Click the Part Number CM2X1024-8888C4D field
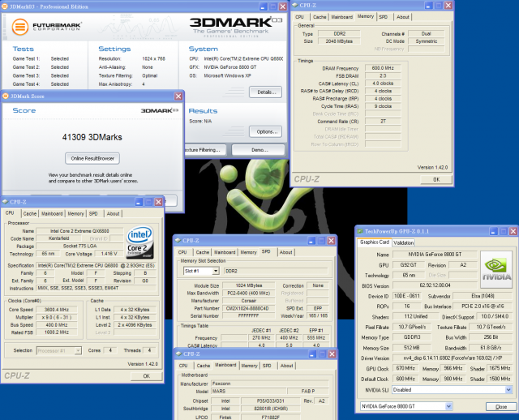This screenshot has width=519, height=420. [249, 308]
